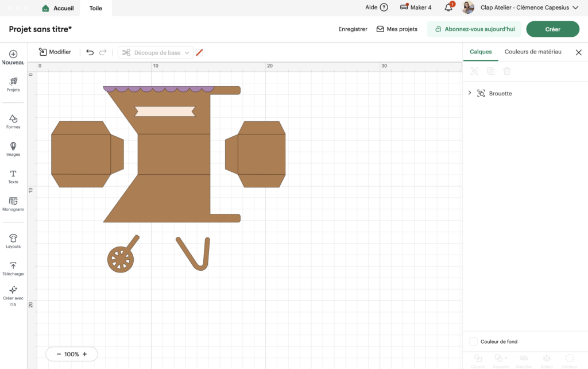Select the Texte tool
588x369 pixels.
tap(13, 176)
